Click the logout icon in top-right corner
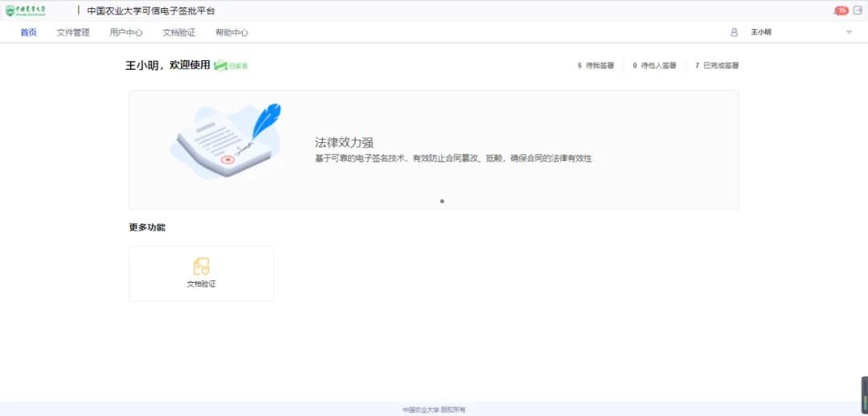Image resolution: width=868 pixels, height=416 pixels. coord(858,10)
